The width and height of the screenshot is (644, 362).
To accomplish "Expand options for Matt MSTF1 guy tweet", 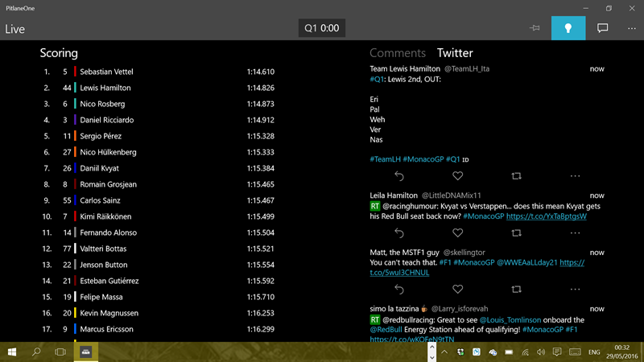I will tap(575, 290).
